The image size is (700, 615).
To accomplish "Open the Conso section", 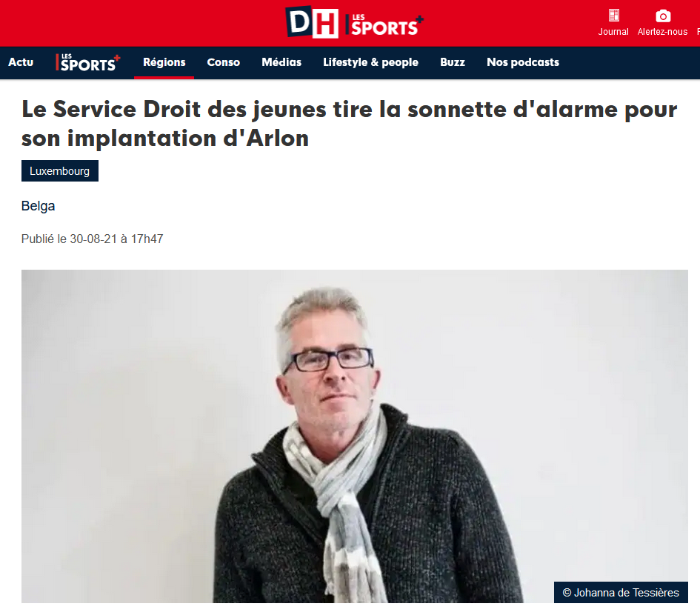I will coord(224,62).
